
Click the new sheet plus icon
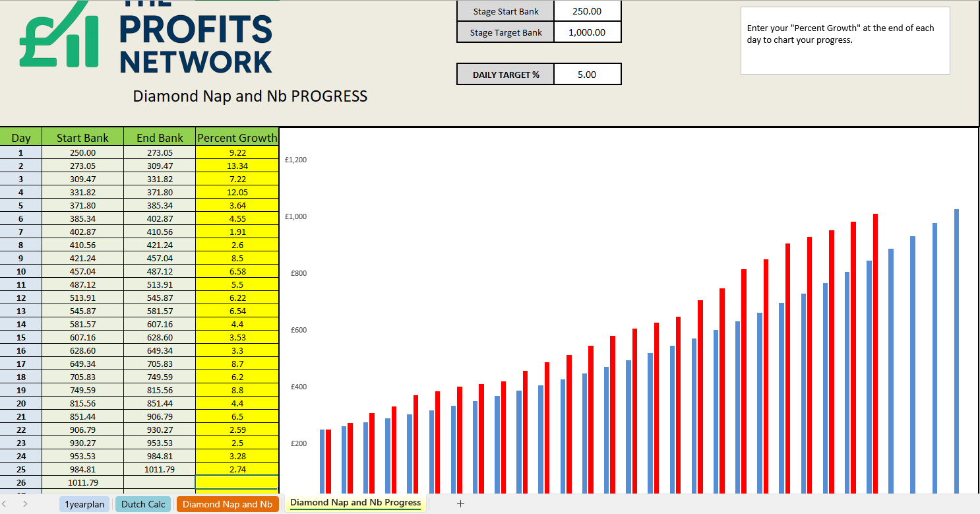460,503
